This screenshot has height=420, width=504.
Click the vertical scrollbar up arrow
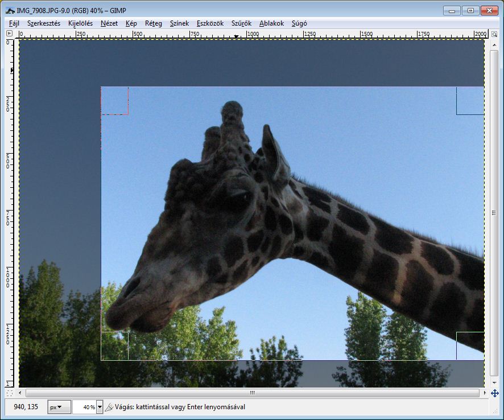pyautogui.click(x=494, y=45)
